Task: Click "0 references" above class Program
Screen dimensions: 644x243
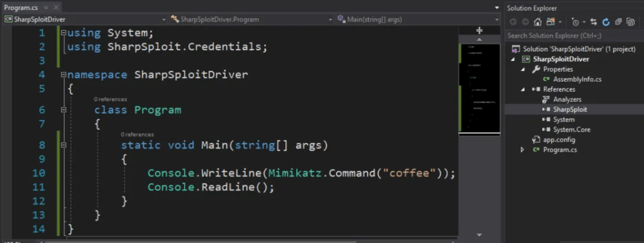Action: click(111, 99)
